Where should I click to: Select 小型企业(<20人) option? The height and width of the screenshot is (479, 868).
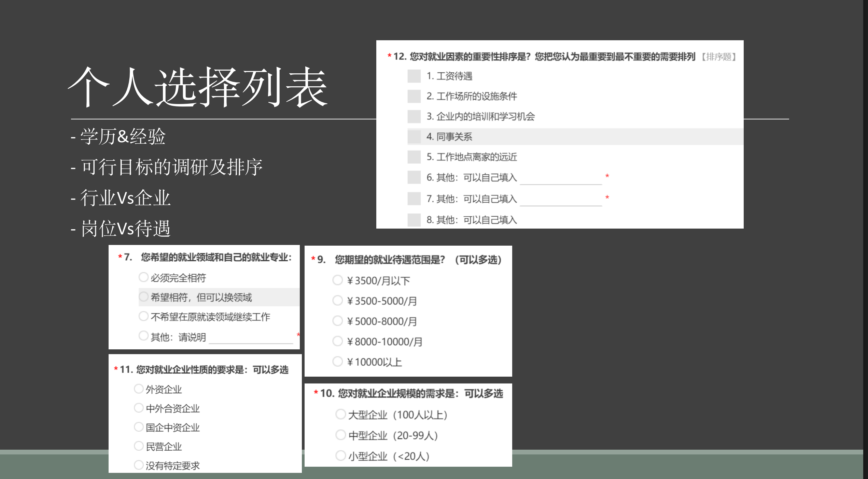click(340, 455)
